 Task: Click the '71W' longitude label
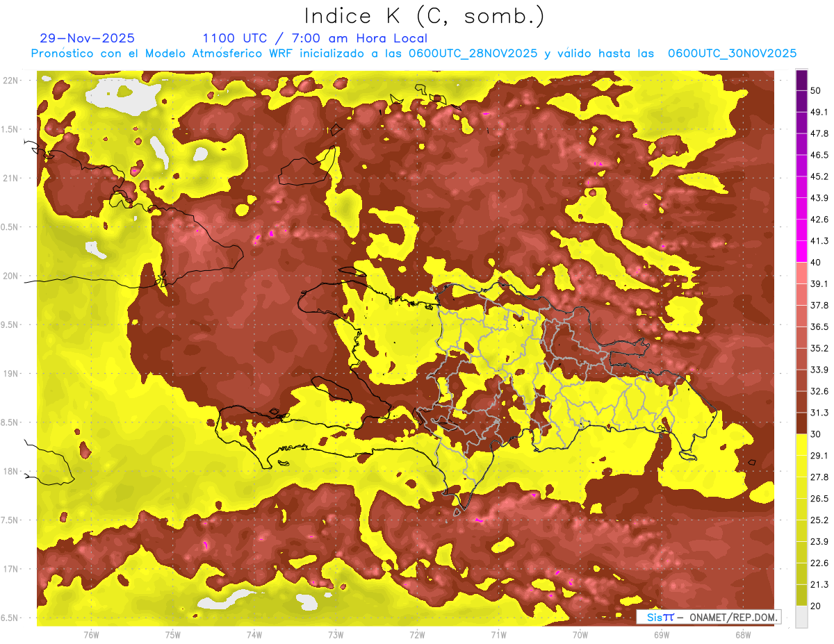[x=498, y=634]
